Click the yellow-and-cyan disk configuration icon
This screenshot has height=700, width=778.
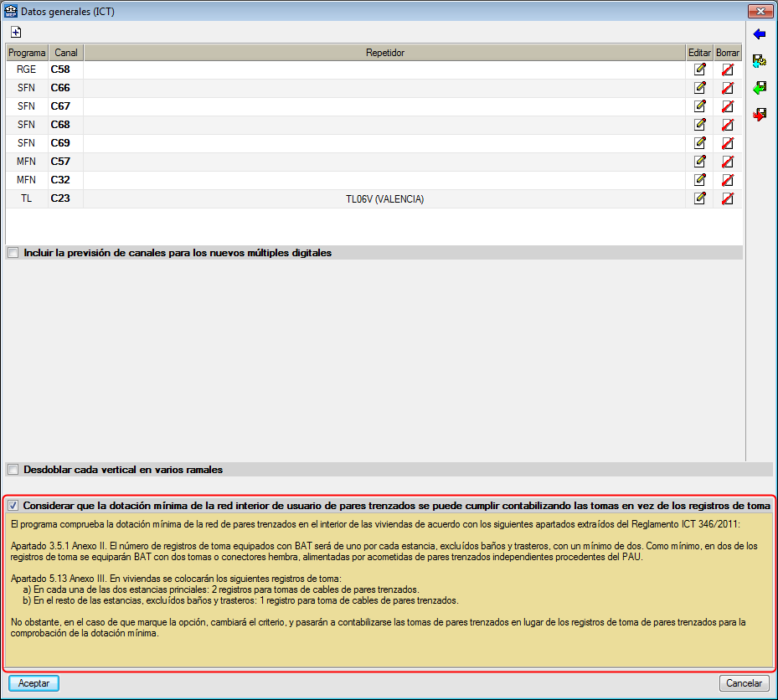click(x=759, y=61)
